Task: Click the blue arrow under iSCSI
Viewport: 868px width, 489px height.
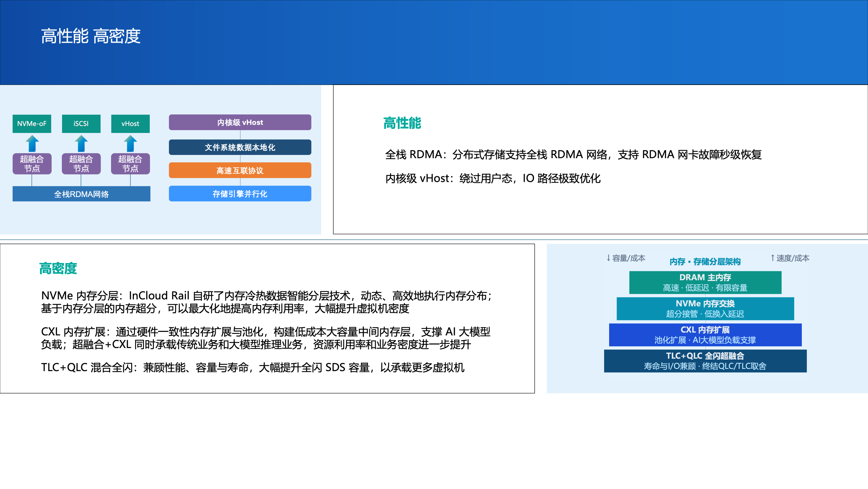Action: click(81, 143)
